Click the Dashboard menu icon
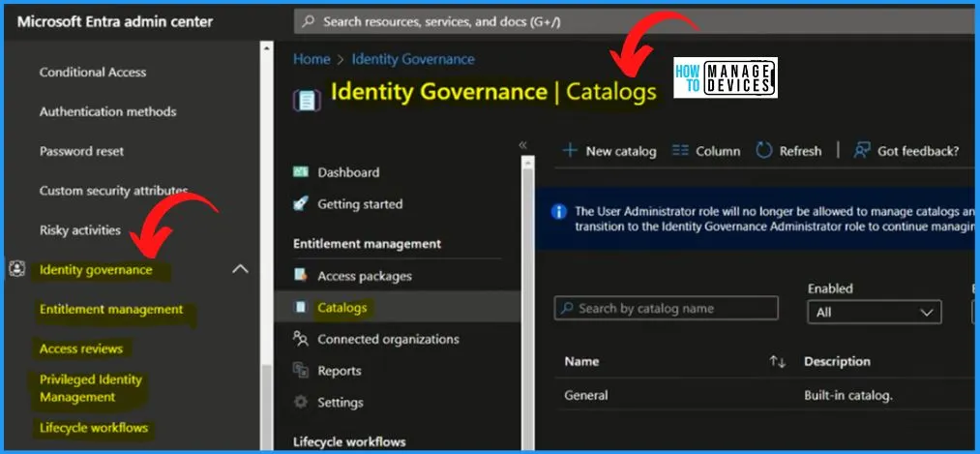980x454 pixels. click(x=301, y=172)
